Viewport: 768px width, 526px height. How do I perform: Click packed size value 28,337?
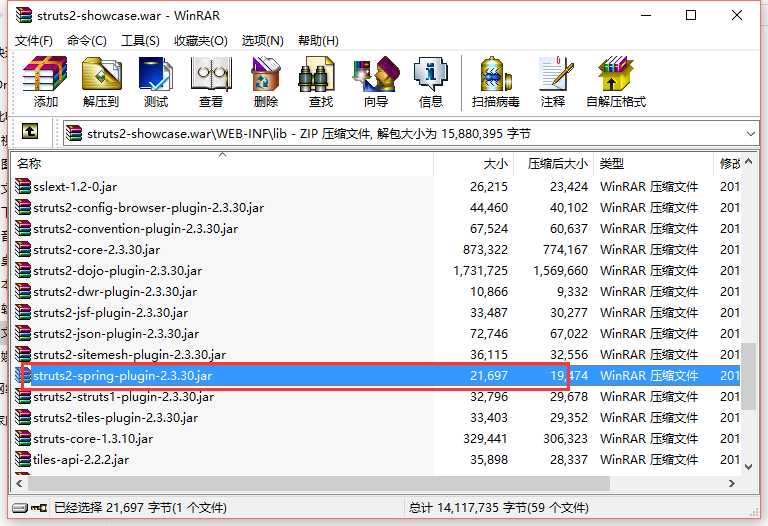(x=569, y=460)
